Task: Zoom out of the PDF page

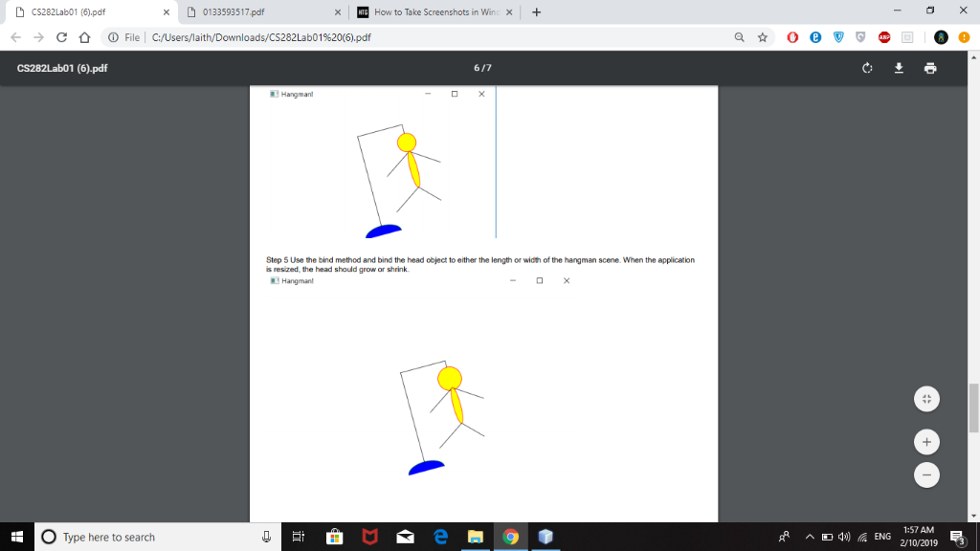Action: 926,474
